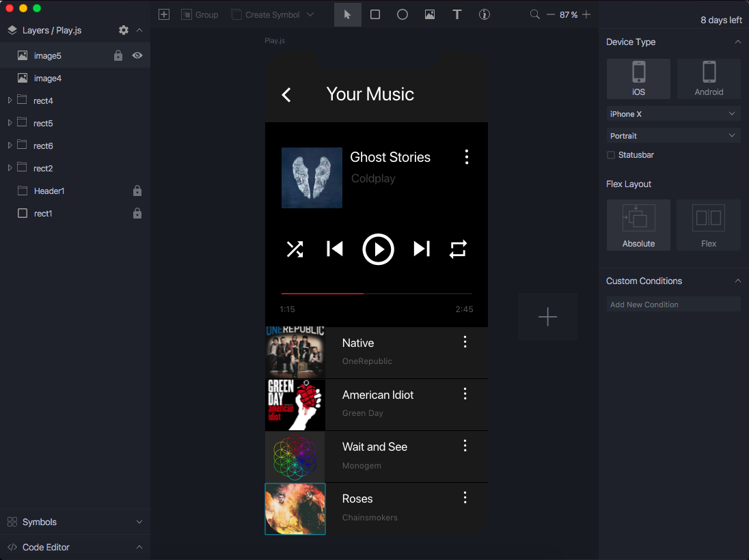This screenshot has height=560, width=749.
Task: Click the shuffle icon
Action: tap(295, 249)
